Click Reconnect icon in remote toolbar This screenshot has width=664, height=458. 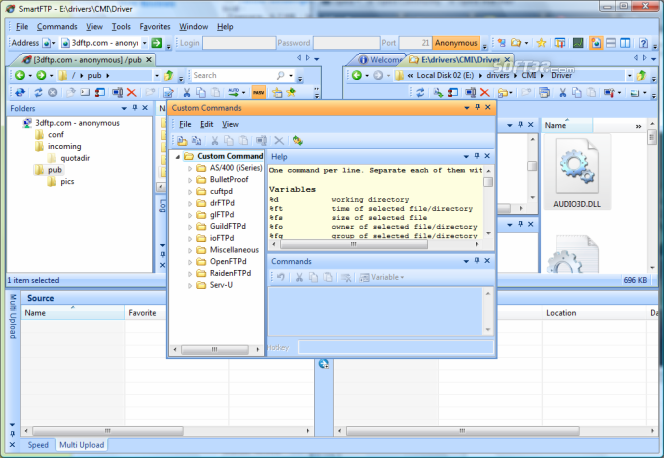point(20,92)
